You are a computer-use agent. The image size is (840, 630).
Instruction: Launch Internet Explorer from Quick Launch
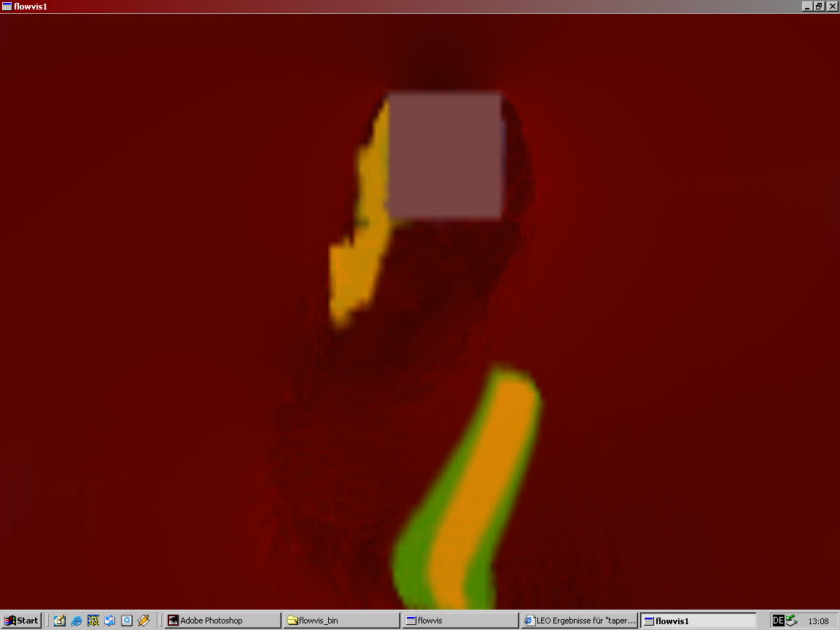77,621
